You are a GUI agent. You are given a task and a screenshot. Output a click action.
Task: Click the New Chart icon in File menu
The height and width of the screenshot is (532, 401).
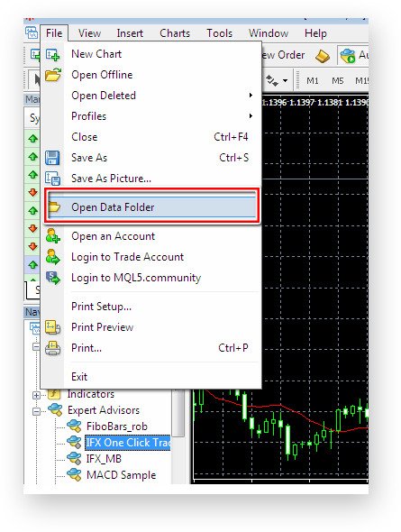(52, 54)
